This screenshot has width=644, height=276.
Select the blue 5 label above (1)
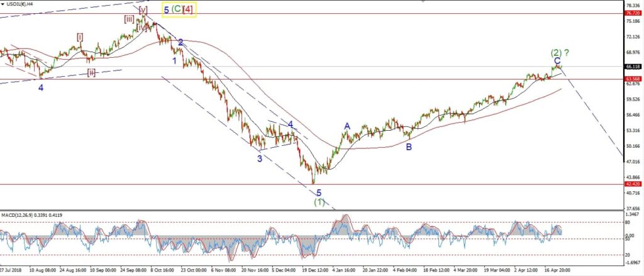pyautogui.click(x=319, y=192)
